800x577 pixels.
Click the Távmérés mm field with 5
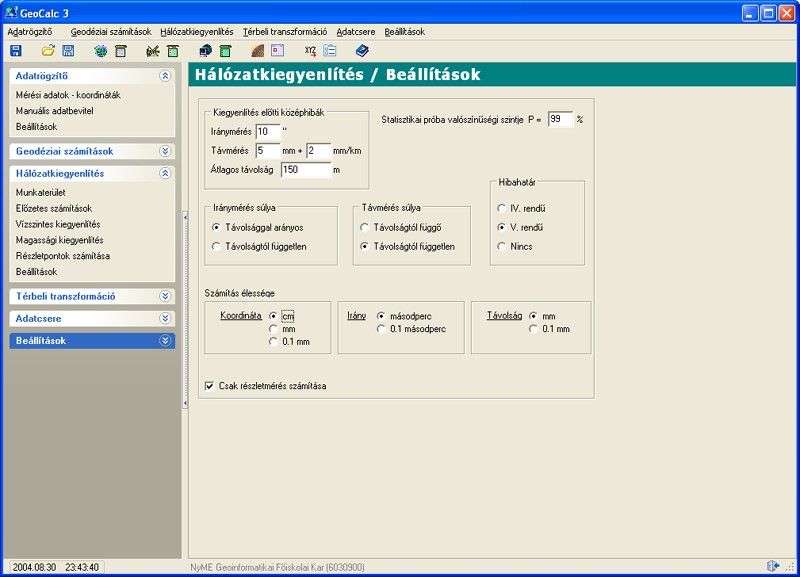point(268,150)
